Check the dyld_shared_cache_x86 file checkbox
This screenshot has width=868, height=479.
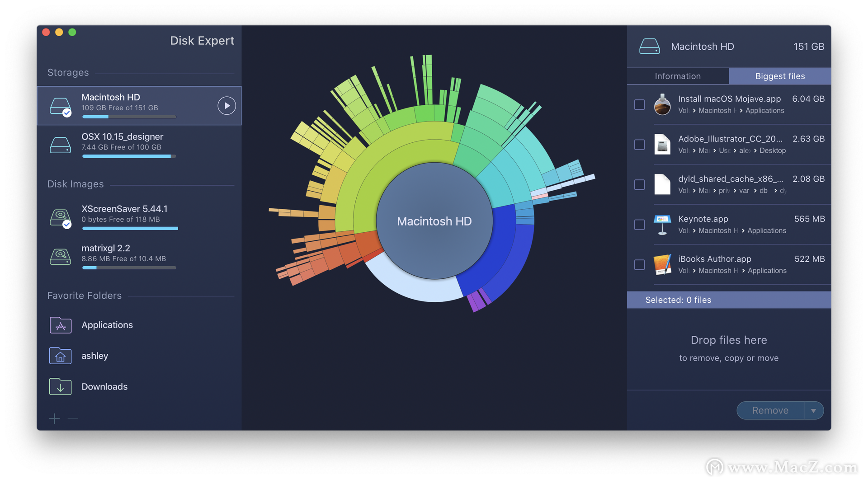639,185
